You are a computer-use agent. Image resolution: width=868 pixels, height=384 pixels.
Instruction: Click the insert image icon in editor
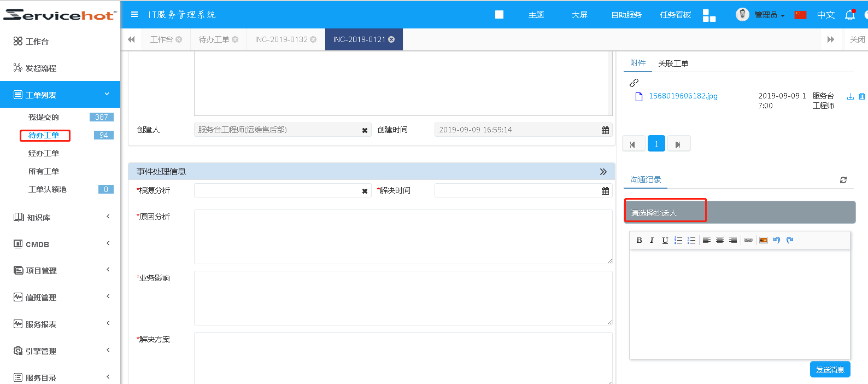coord(764,240)
